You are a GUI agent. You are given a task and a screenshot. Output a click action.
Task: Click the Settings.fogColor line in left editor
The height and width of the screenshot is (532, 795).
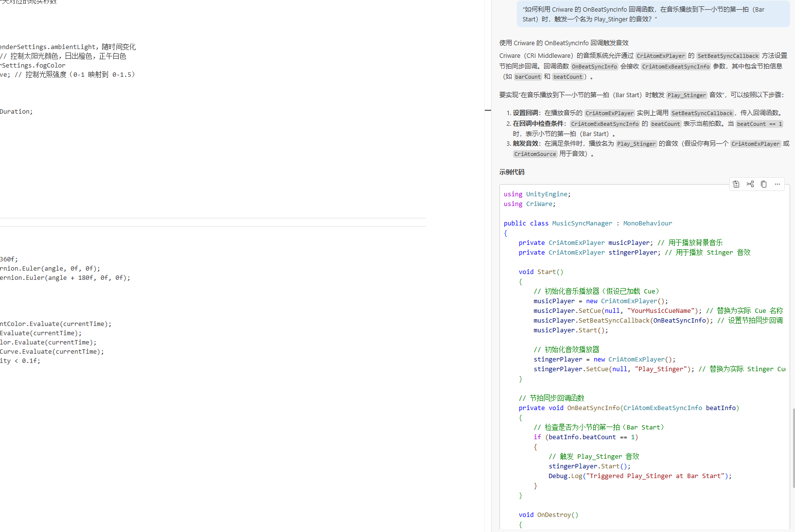click(x=33, y=66)
